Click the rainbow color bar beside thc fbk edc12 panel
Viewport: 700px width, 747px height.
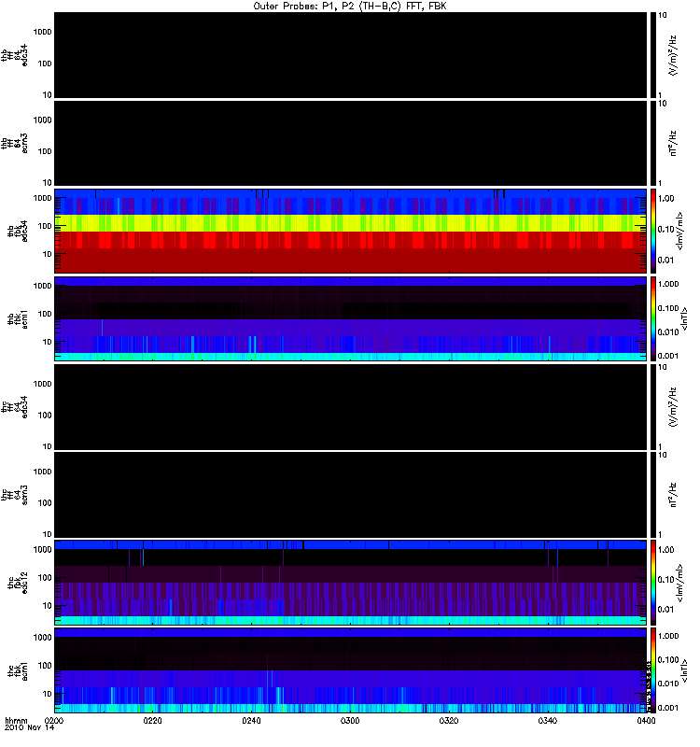point(653,582)
